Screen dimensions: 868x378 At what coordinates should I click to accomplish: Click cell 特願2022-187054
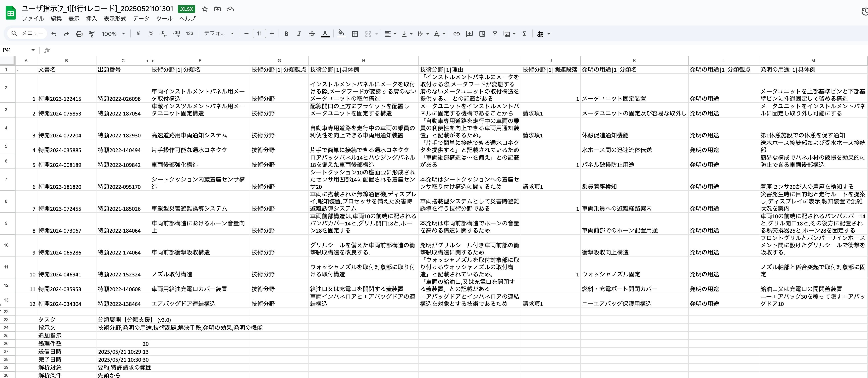coord(123,110)
